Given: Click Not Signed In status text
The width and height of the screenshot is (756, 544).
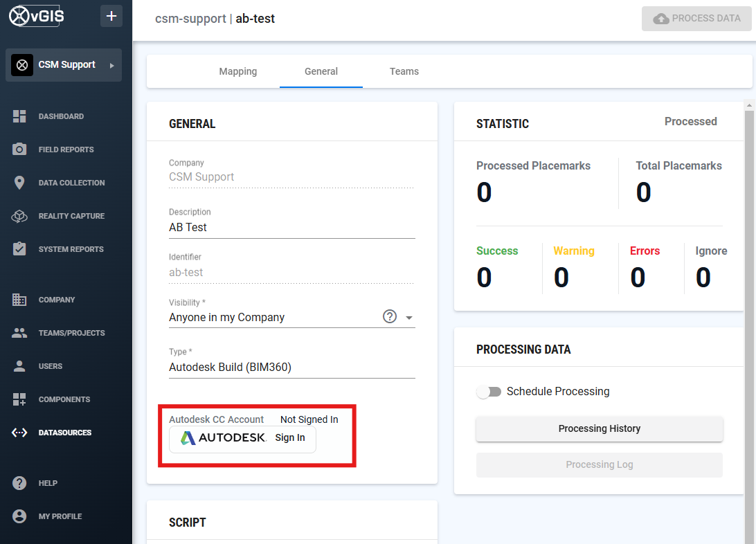Looking at the screenshot, I should [x=309, y=419].
